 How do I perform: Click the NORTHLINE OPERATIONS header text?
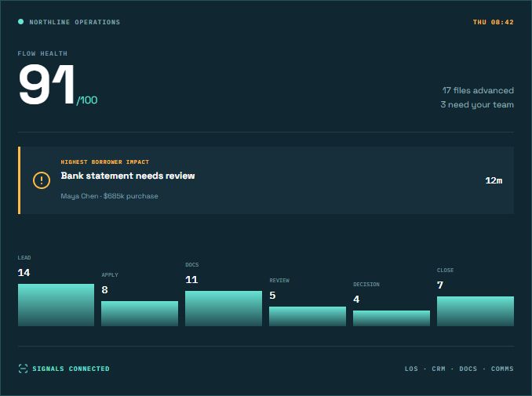75,22
